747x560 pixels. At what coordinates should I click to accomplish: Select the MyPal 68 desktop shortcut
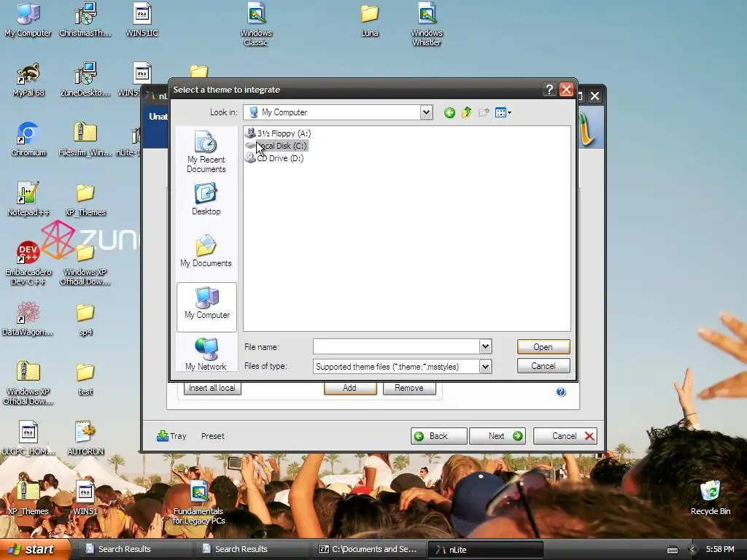28,79
